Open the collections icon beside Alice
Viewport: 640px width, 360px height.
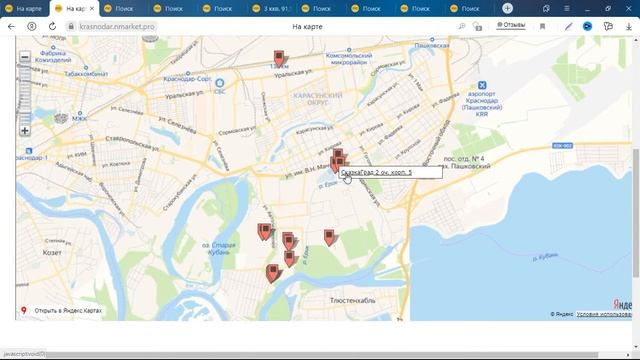608,27
